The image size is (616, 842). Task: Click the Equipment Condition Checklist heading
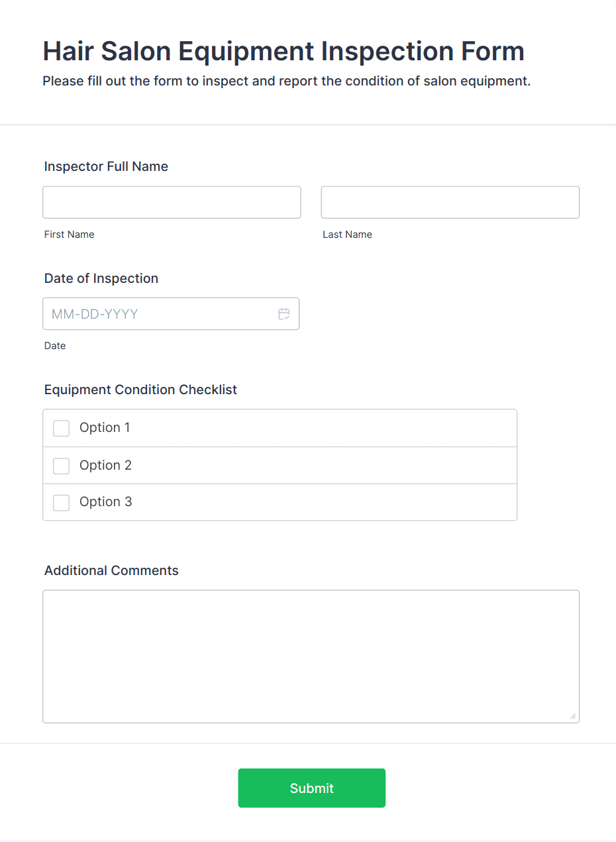(140, 390)
